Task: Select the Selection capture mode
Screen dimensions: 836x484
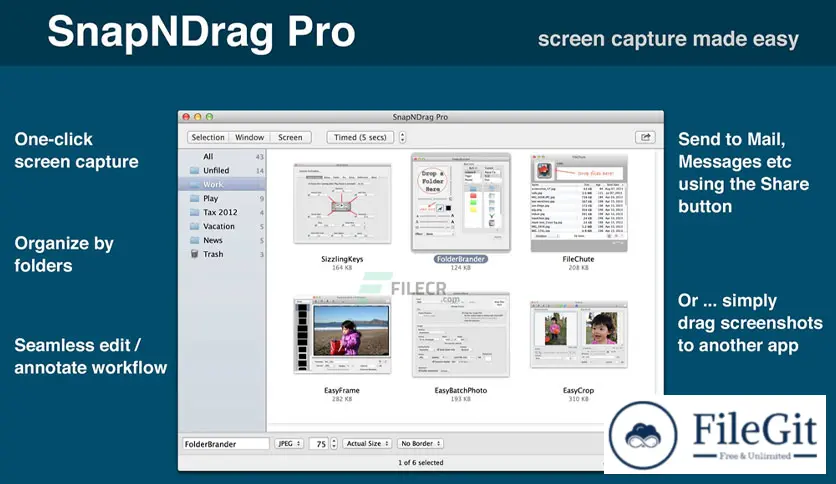Action: coord(208,137)
